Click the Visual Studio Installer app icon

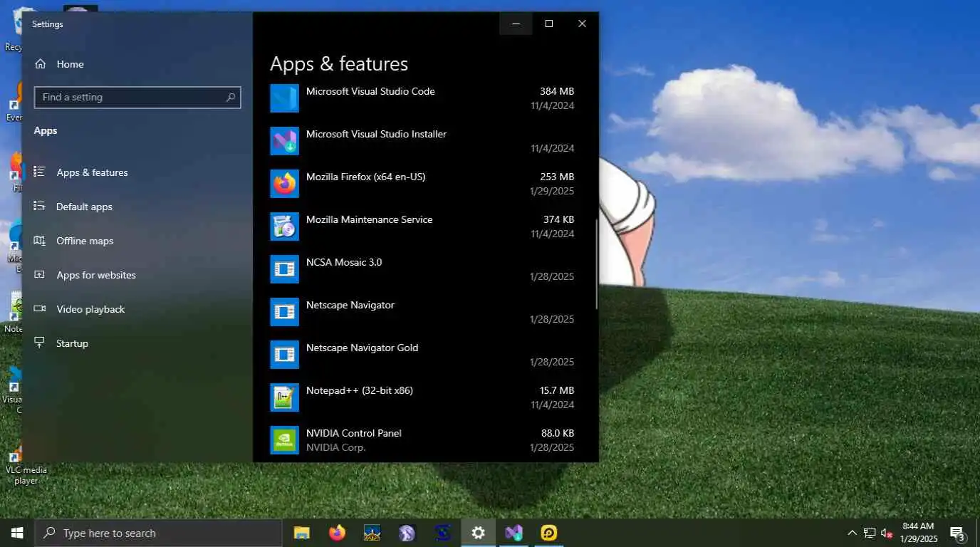(284, 141)
